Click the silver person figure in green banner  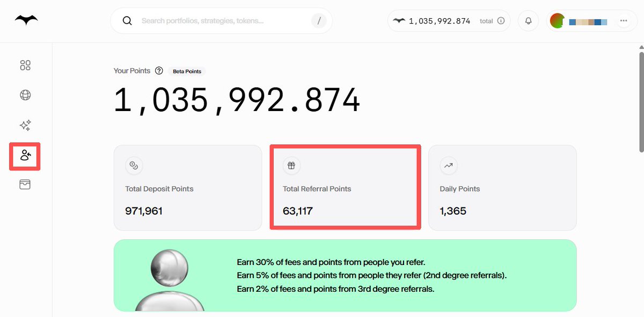[x=169, y=279]
